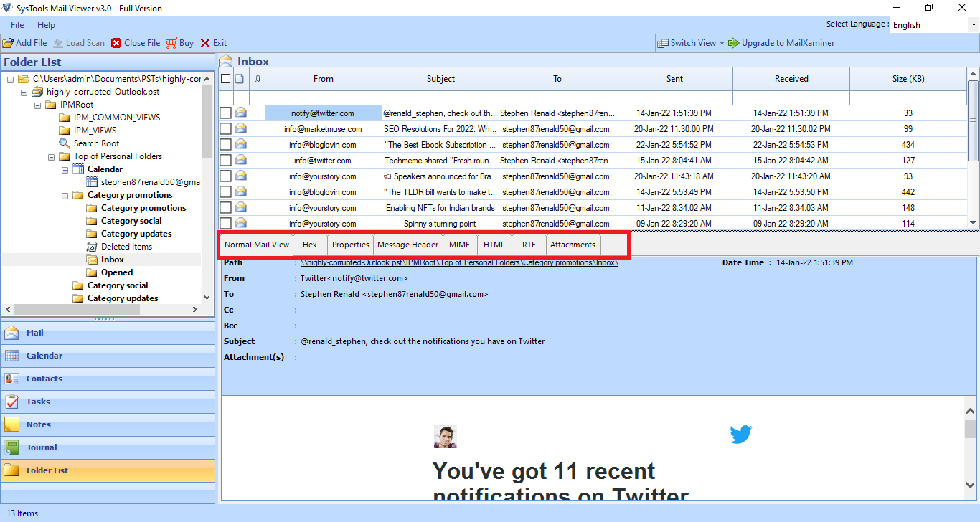Open the Switch View dropdown
Image resolution: width=980 pixels, height=522 pixels.
[x=691, y=43]
